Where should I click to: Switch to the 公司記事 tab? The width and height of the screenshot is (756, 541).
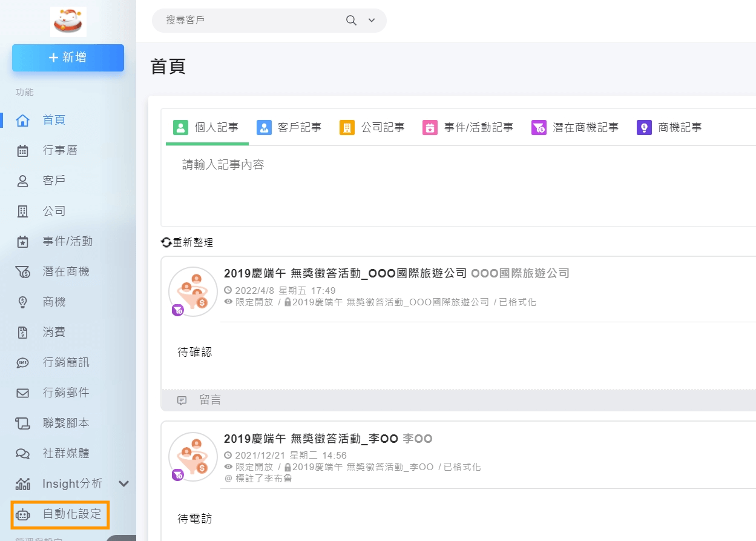pos(372,127)
